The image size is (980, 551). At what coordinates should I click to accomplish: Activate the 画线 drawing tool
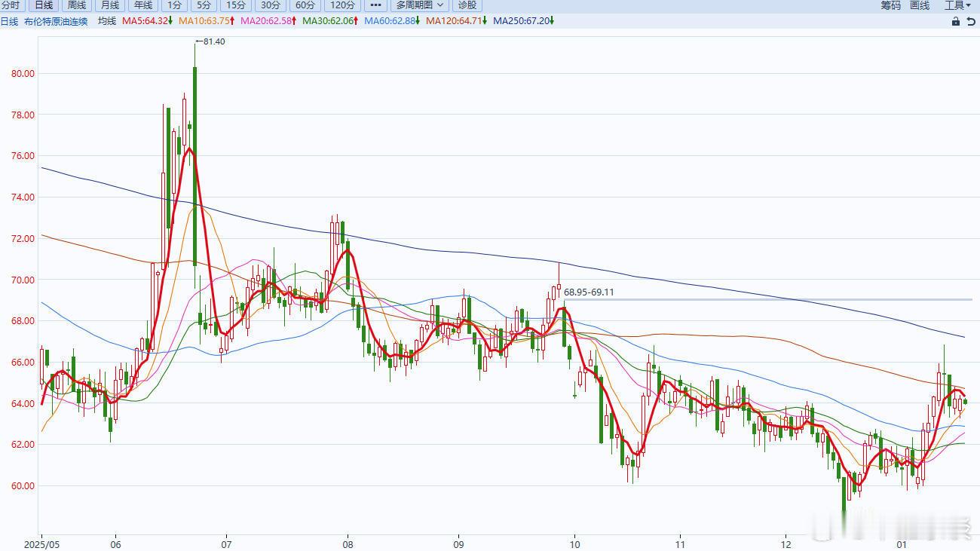[x=920, y=5]
